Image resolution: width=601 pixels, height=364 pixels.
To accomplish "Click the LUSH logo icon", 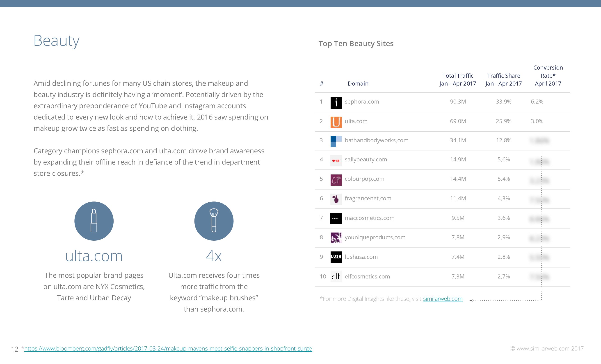I will pyautogui.click(x=336, y=257).
